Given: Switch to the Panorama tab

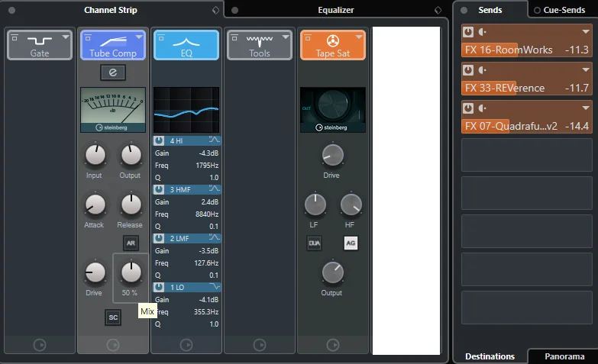Looking at the screenshot, I should (564, 356).
